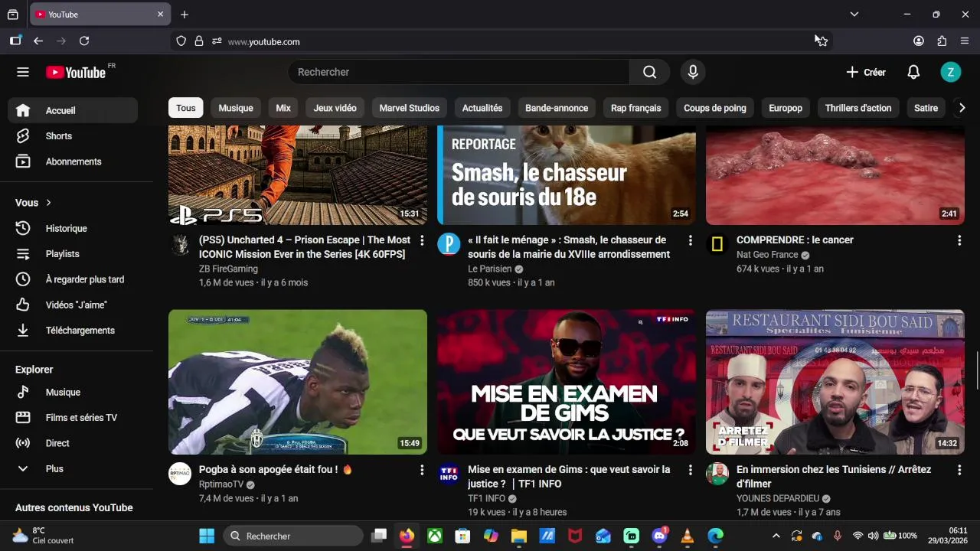
Task: Open COMPRENDRE : le cancer video title
Action: coord(795,240)
